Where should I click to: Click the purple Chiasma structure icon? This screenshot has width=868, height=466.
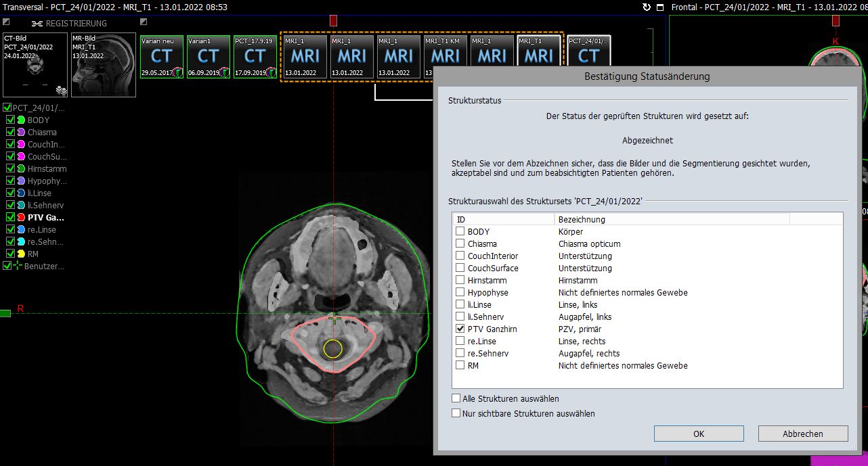[x=21, y=133]
